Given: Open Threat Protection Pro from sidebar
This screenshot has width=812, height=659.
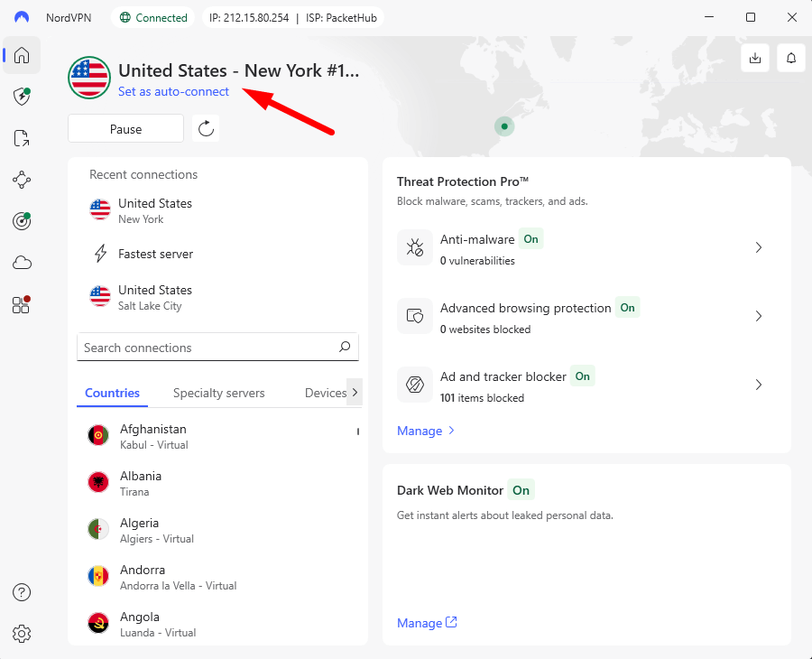Looking at the screenshot, I should (x=22, y=97).
